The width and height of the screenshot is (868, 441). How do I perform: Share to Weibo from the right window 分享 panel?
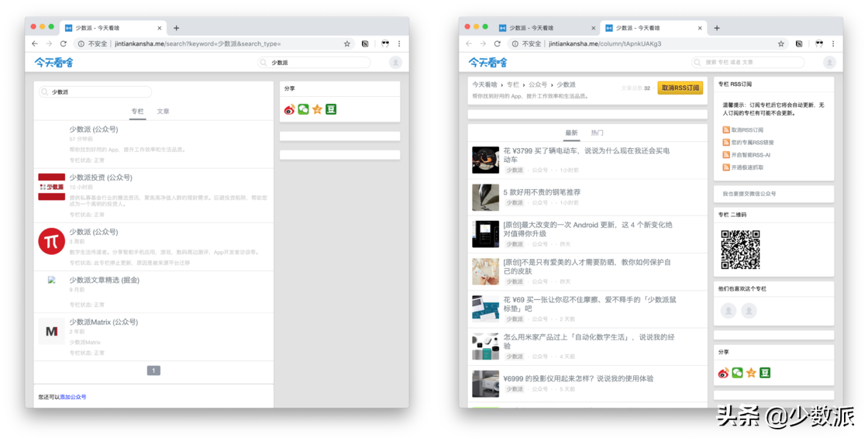coord(724,373)
